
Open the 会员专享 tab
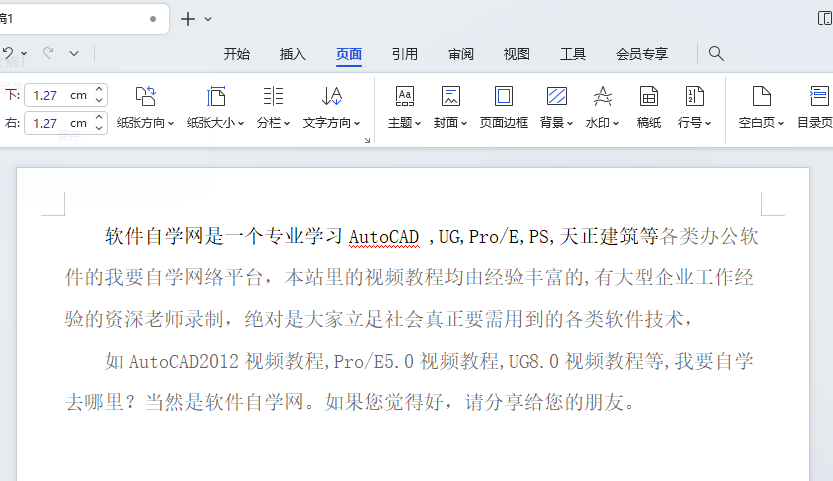pyautogui.click(x=642, y=54)
